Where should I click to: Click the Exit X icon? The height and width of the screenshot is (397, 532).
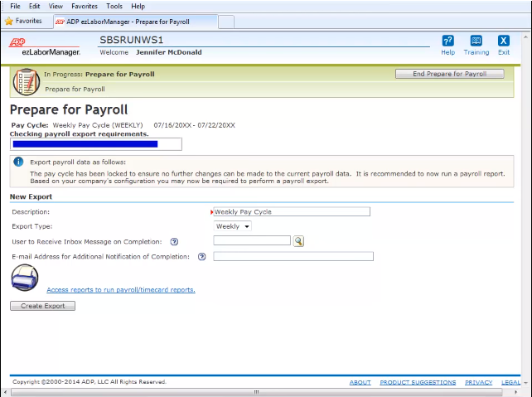[x=503, y=41]
